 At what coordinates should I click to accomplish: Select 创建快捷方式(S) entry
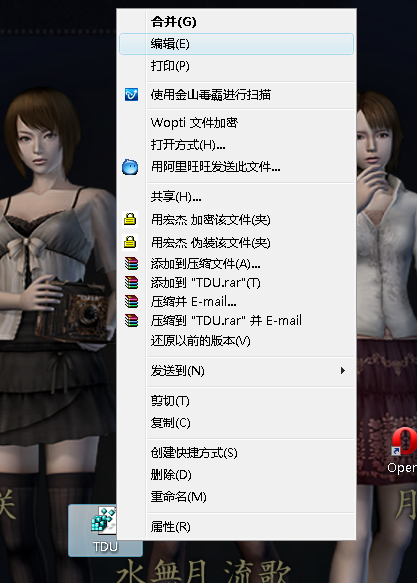[236, 452]
